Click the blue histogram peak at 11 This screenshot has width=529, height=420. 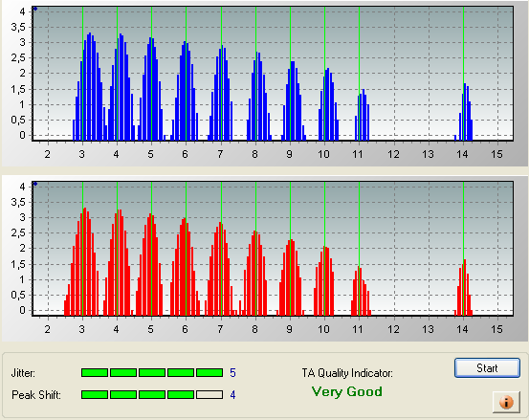point(363,115)
